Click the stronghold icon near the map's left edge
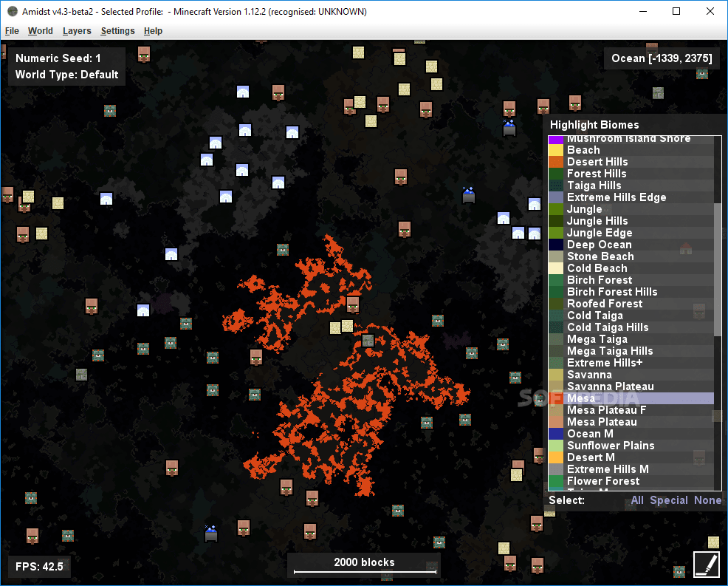 click(81, 375)
